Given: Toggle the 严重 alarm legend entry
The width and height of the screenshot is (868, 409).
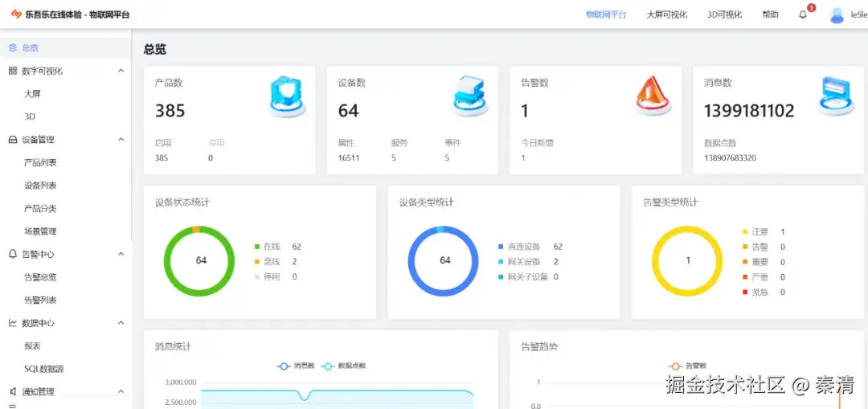Looking at the screenshot, I should 755,277.
